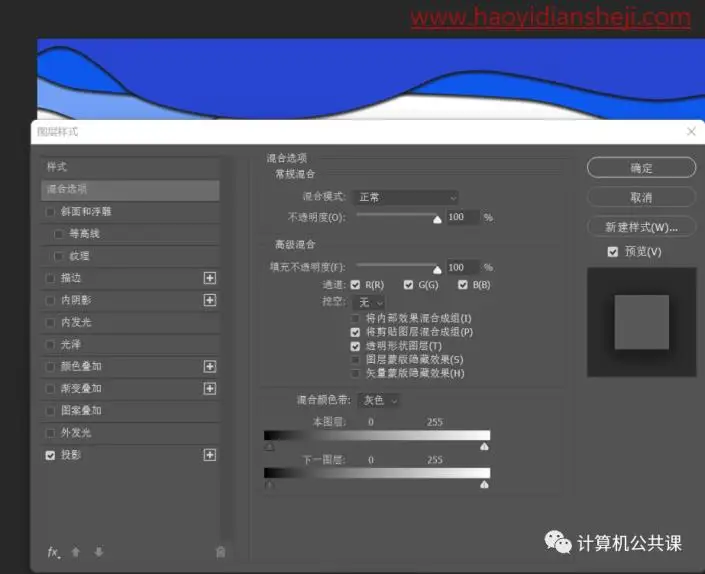The height and width of the screenshot is (574, 705).
Task: Move effect up with up arrow
Action: click(76, 552)
